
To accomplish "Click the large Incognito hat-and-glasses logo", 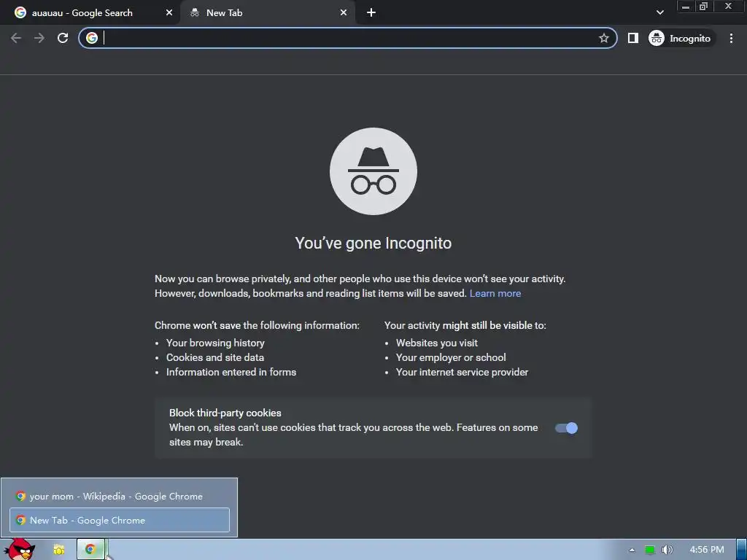I will click(x=373, y=171).
